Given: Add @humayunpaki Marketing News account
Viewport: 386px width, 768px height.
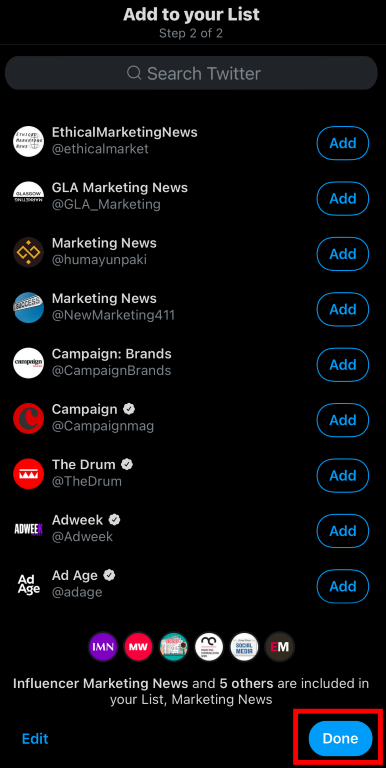Looking at the screenshot, I should pyautogui.click(x=342, y=254).
